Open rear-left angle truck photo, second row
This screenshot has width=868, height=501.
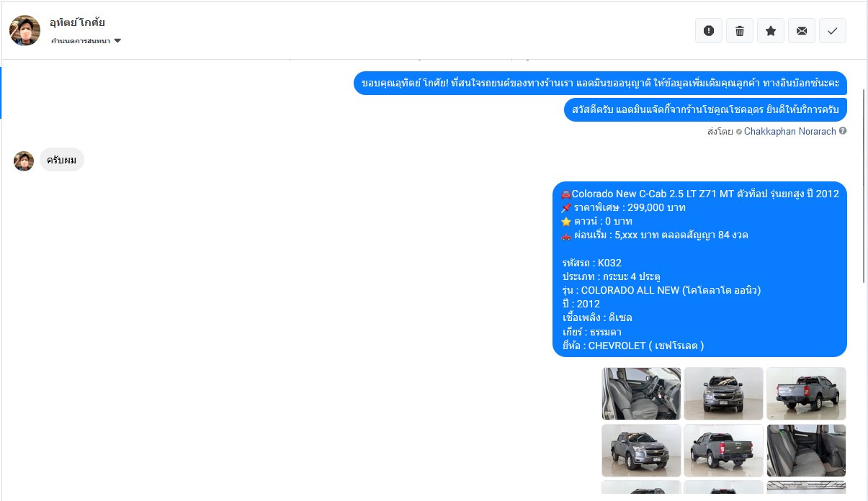[723, 450]
